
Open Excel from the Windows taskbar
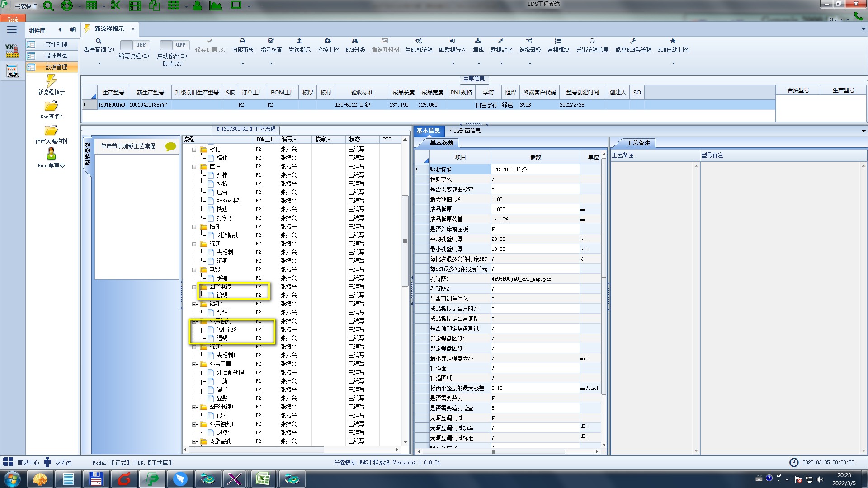(263, 479)
